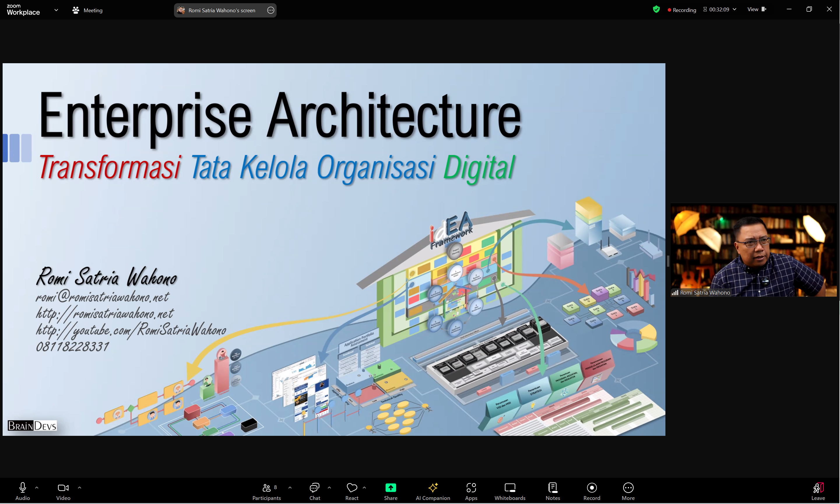Click the green Share screen icon
840x504 pixels.
point(391,488)
